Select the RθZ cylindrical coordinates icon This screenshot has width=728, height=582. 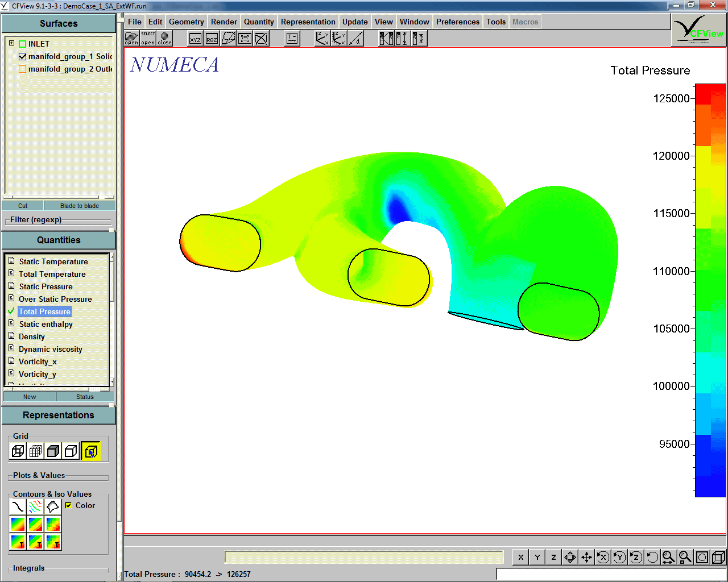(x=211, y=39)
